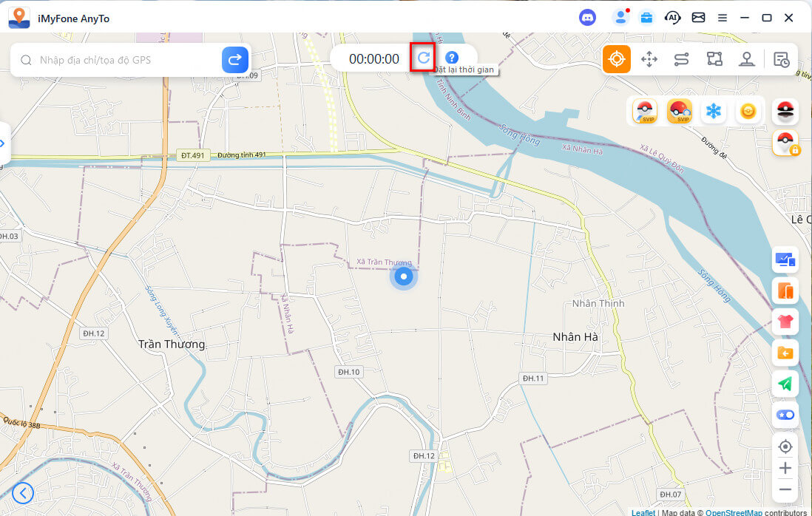Select the Jump Teleport mode arrows icon

coord(649,59)
